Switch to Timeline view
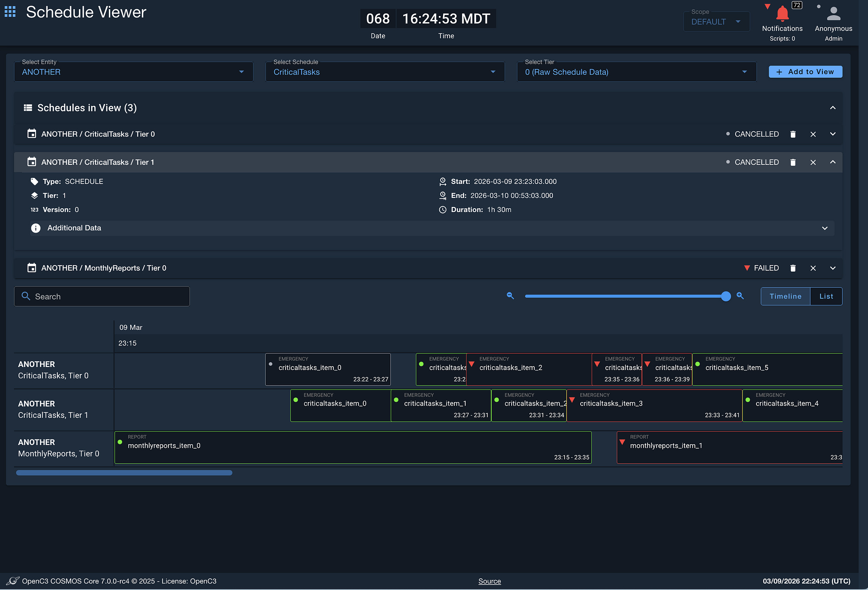 [786, 296]
